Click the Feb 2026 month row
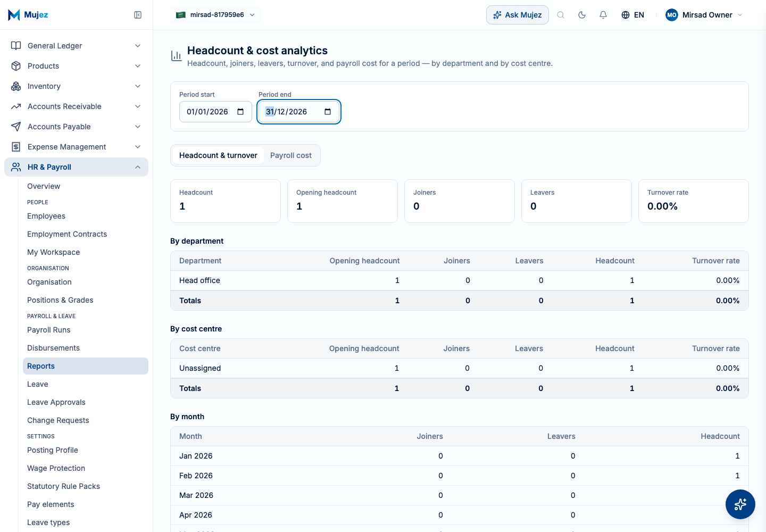 [x=460, y=476]
